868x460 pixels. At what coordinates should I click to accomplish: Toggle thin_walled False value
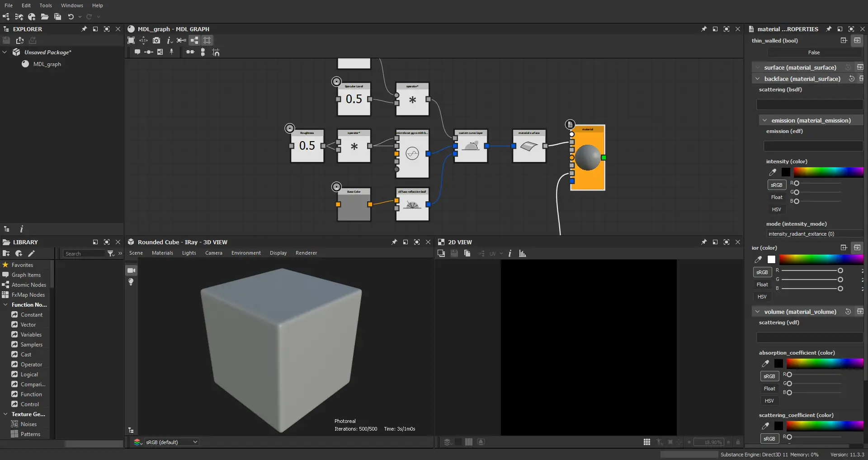coord(813,52)
